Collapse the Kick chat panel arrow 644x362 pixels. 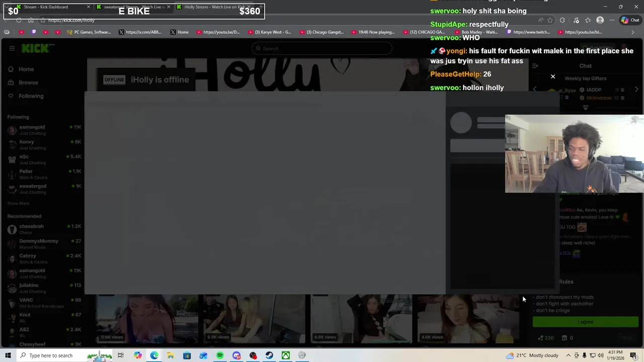[535, 66]
